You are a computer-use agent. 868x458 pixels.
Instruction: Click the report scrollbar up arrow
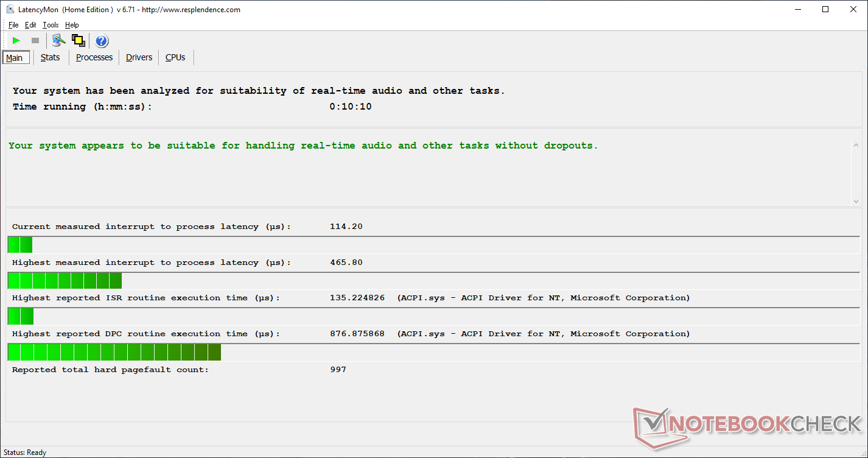pyautogui.click(x=856, y=145)
